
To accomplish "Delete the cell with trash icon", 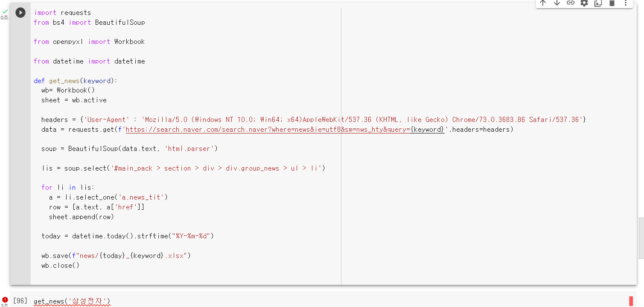I will tap(612, 3).
